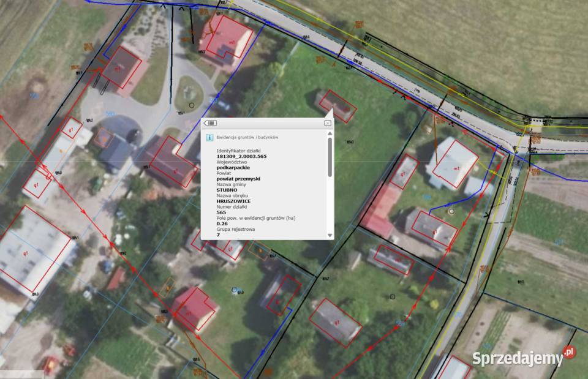Select the label 'Nazwa gminy'
588x379 pixels.
point(232,184)
